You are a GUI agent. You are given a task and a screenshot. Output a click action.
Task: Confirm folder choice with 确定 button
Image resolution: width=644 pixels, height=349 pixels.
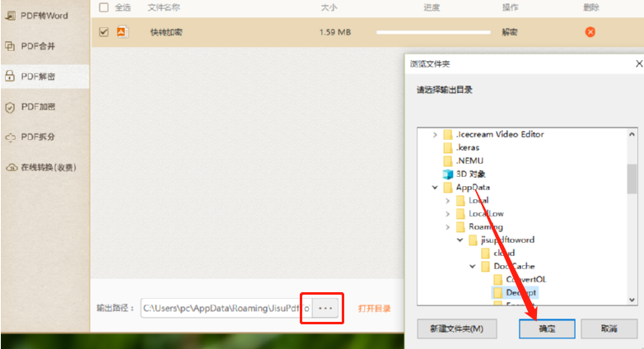[x=547, y=329]
